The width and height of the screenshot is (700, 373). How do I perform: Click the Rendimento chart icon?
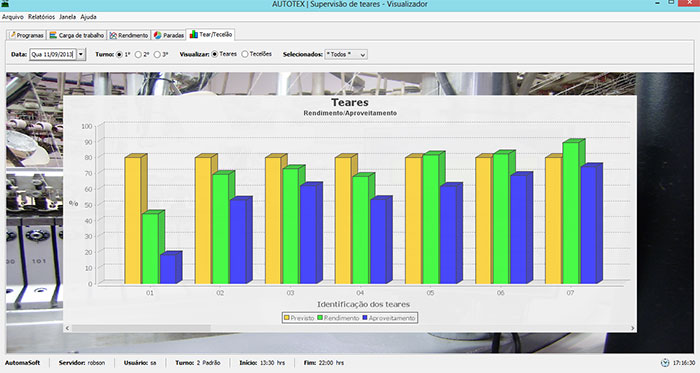tap(113, 35)
